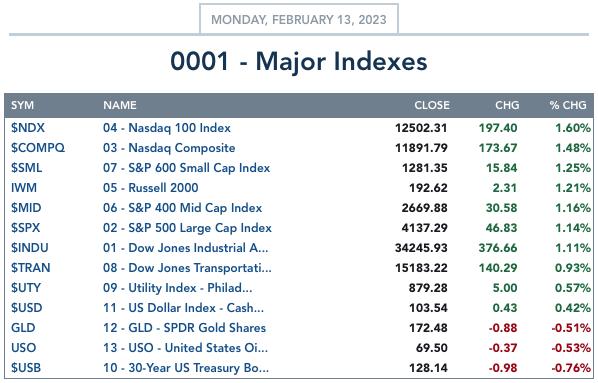Open the $USD symbol link
598x383 pixels.
27,308
